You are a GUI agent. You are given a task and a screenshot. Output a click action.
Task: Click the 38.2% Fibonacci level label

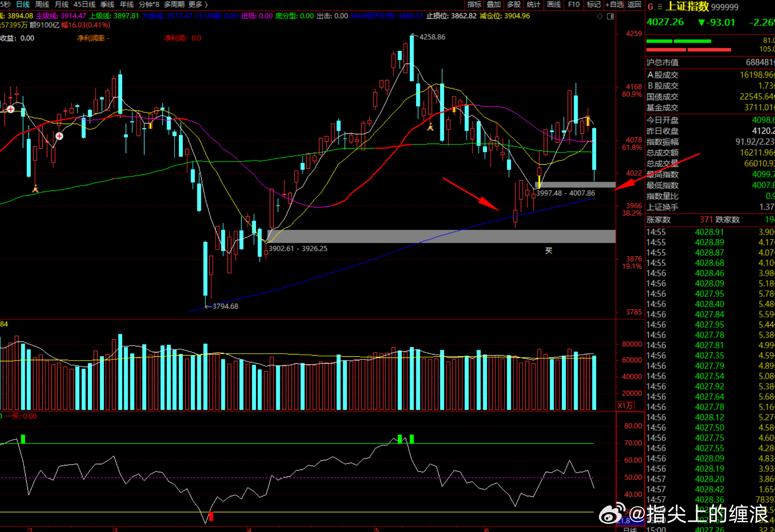pyautogui.click(x=632, y=213)
